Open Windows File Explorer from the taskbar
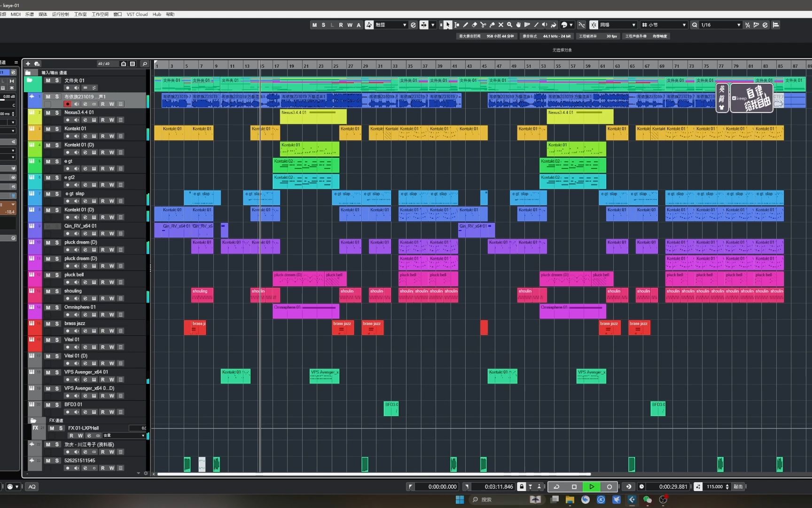812x508 pixels. [x=570, y=500]
